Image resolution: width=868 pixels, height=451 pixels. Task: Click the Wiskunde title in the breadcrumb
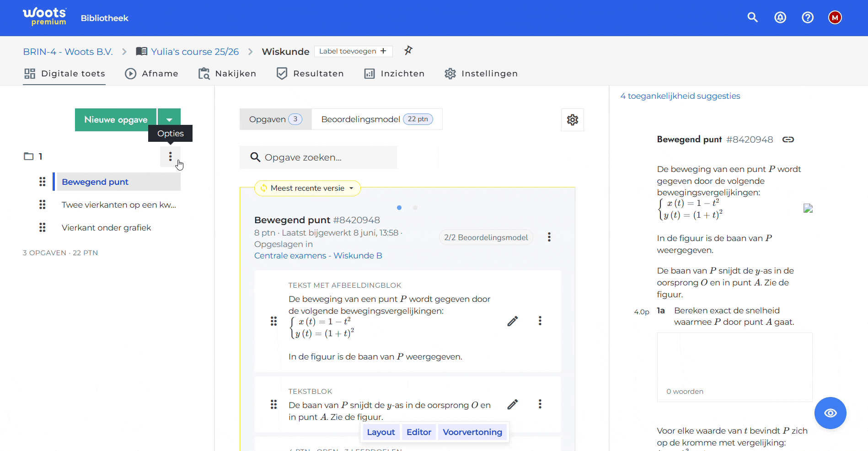click(x=285, y=52)
